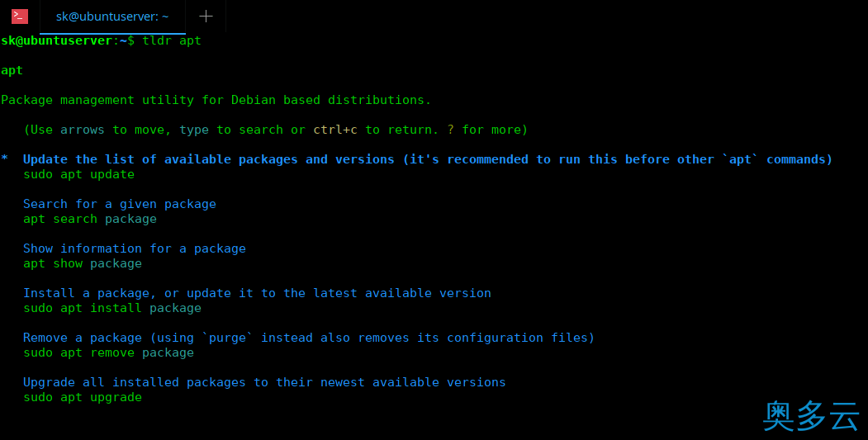
Task: Switch to the sk@ubuntuserver tab
Action: click(x=112, y=17)
